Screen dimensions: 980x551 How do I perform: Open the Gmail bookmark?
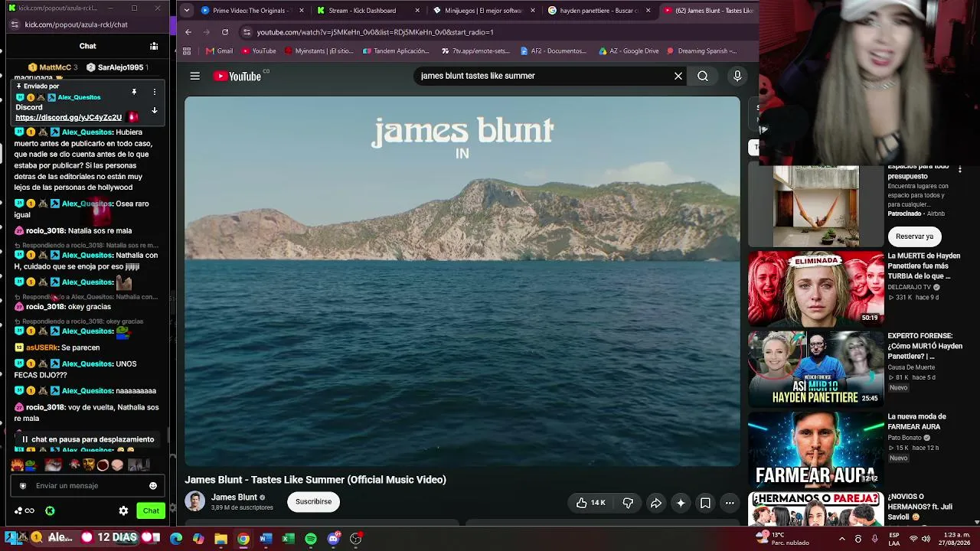pos(219,51)
